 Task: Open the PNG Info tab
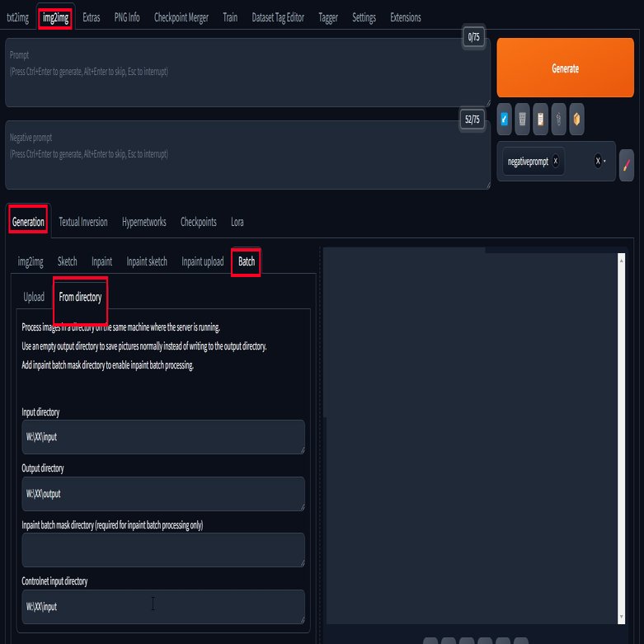(x=127, y=17)
